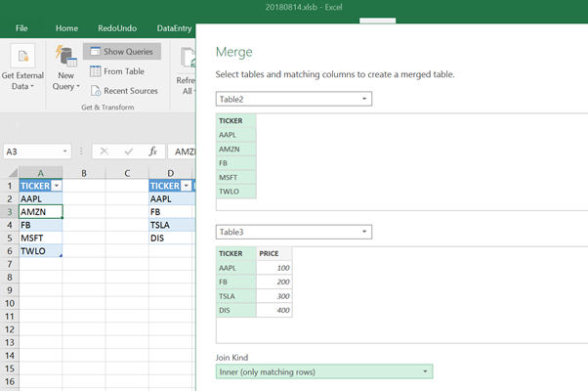Click the New Query icon
The image size is (588, 391).
coord(66,57)
